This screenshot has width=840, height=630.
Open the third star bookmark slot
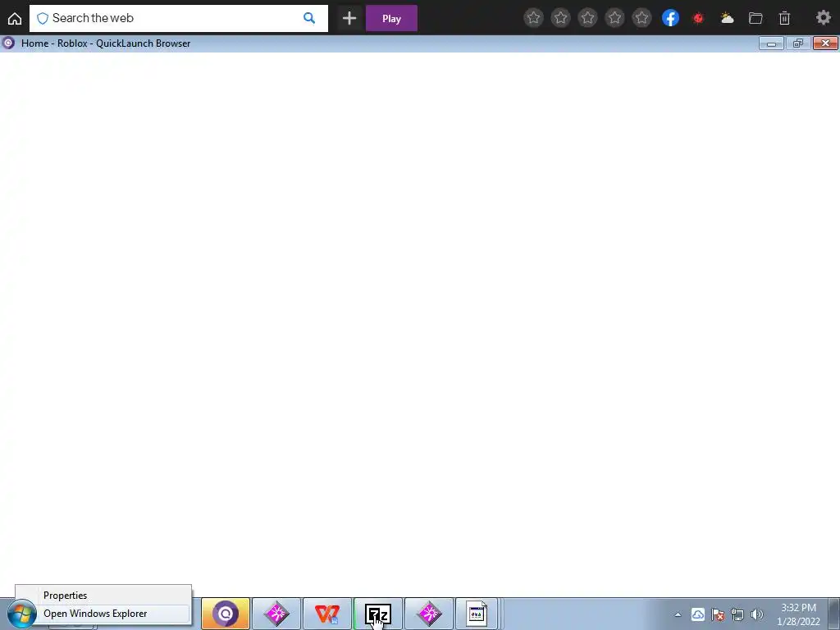pyautogui.click(x=587, y=18)
